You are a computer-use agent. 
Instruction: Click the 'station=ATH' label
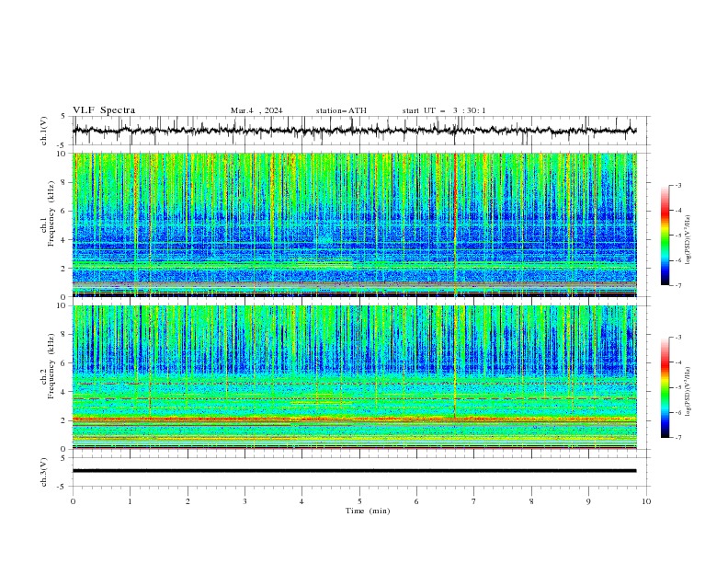click(x=341, y=110)
